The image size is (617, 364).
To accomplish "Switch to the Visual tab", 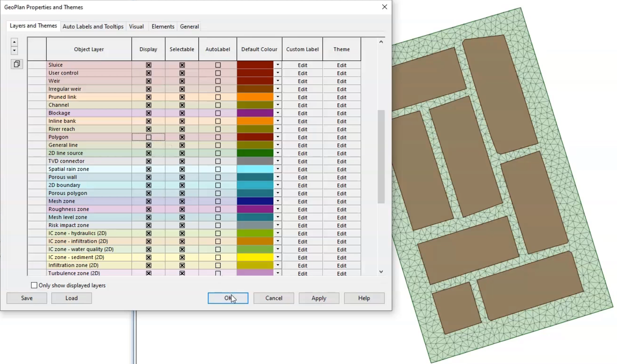I will 136,26.
